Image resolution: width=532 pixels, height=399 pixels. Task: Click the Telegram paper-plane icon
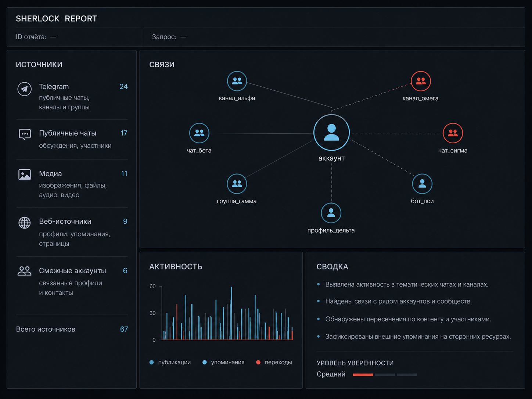25,89
